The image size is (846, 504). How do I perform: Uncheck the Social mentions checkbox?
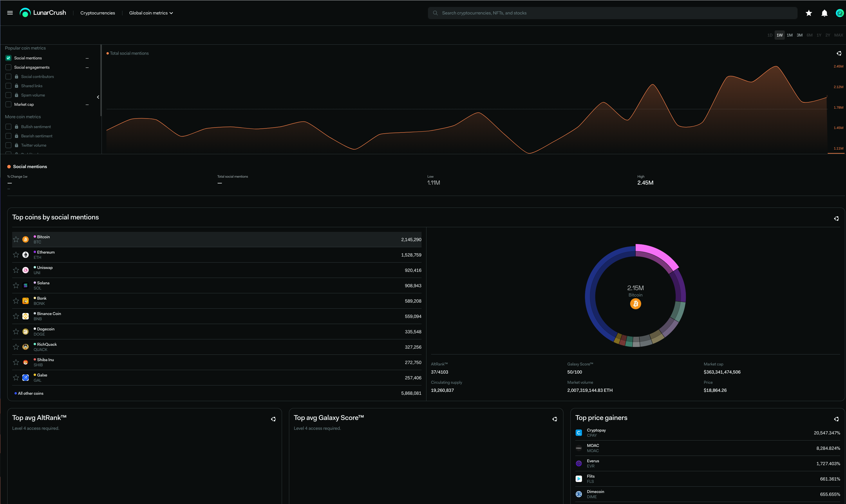click(x=8, y=58)
